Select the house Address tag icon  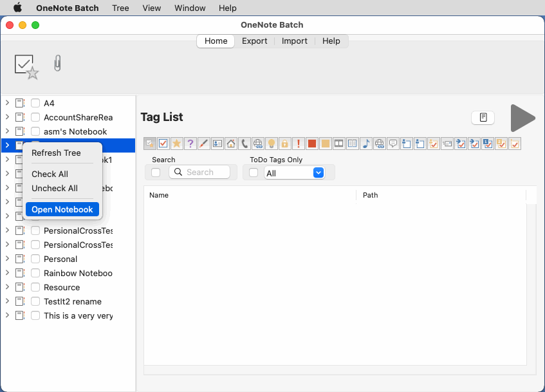point(231,144)
